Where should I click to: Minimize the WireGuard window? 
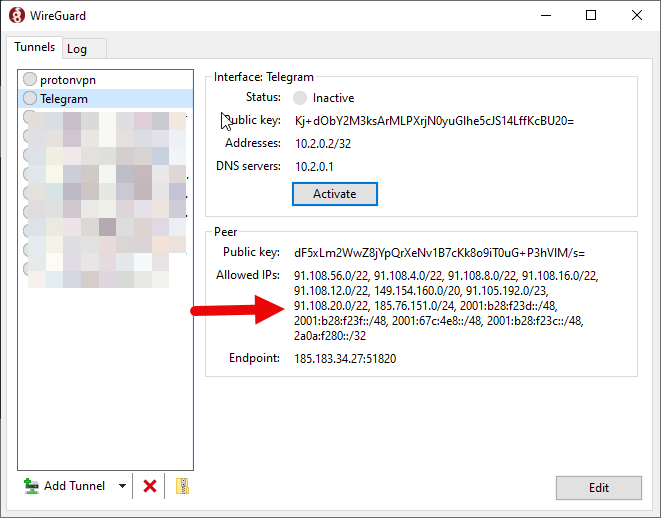(546, 16)
